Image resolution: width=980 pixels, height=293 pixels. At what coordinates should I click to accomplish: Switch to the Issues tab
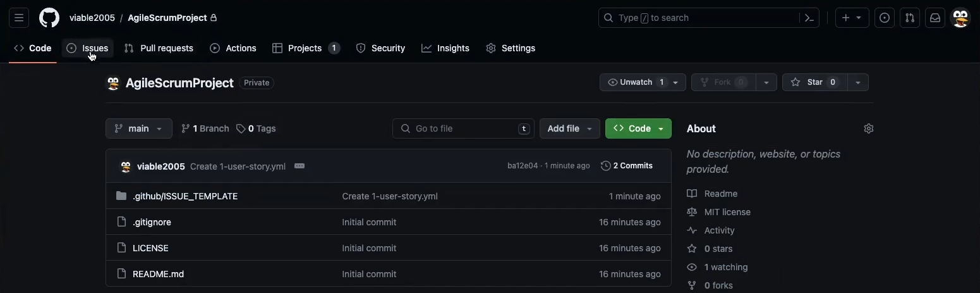pos(88,48)
